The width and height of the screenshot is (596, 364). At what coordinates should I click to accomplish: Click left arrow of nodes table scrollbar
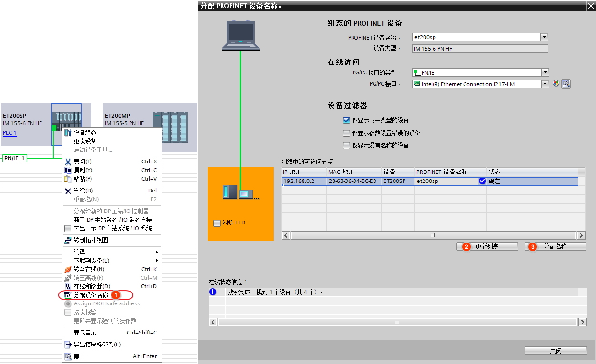285,235
